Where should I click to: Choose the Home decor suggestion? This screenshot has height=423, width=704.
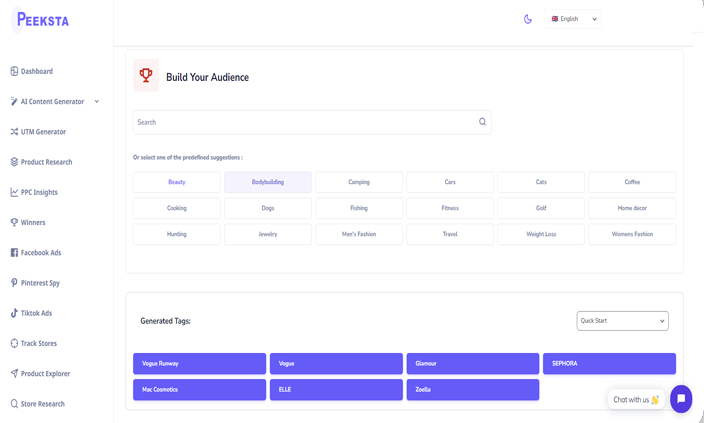point(632,208)
